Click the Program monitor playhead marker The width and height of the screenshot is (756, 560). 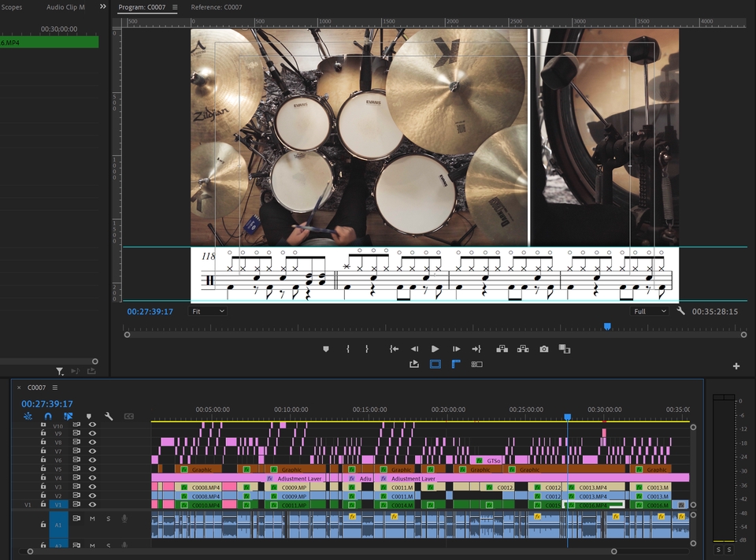pyautogui.click(x=607, y=327)
